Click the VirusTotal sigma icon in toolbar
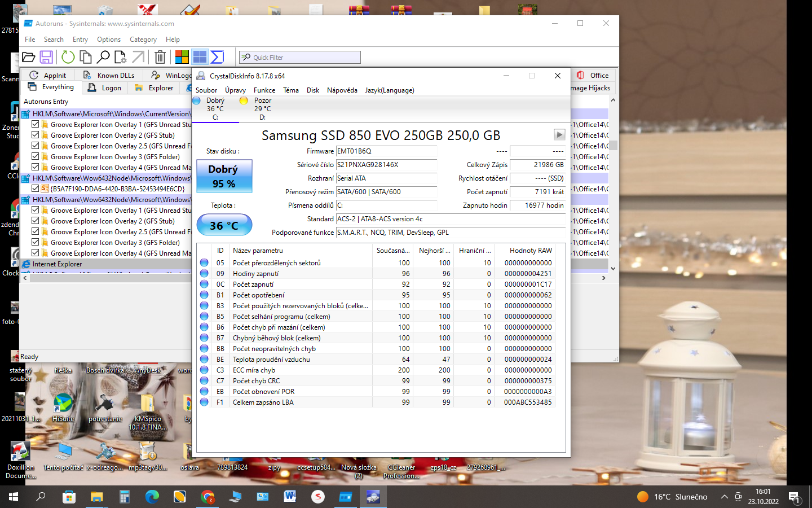Viewport: 812px width, 508px height. [x=217, y=57]
